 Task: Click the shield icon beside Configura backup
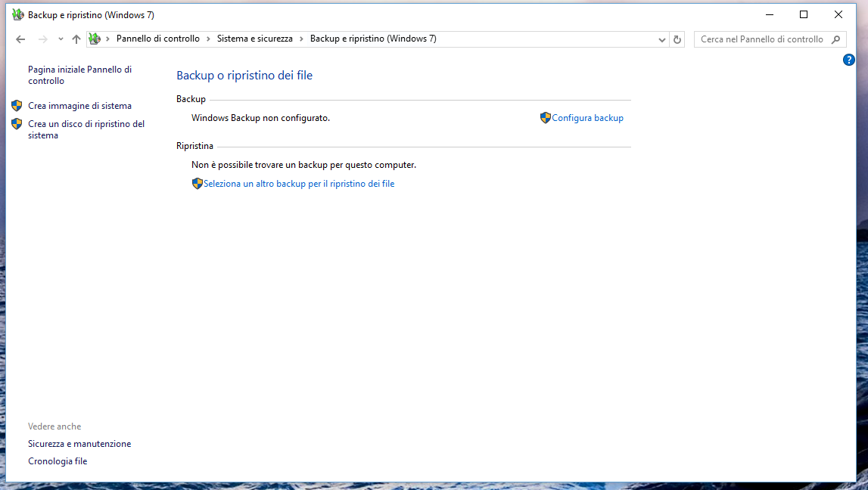(x=545, y=118)
